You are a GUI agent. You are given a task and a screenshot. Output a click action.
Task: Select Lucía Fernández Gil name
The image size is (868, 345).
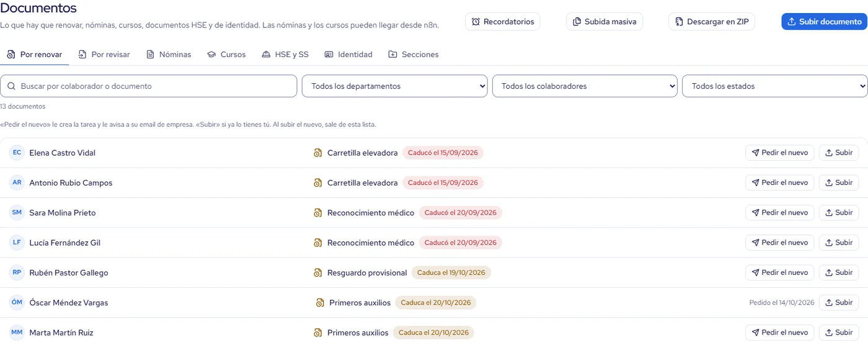point(64,243)
